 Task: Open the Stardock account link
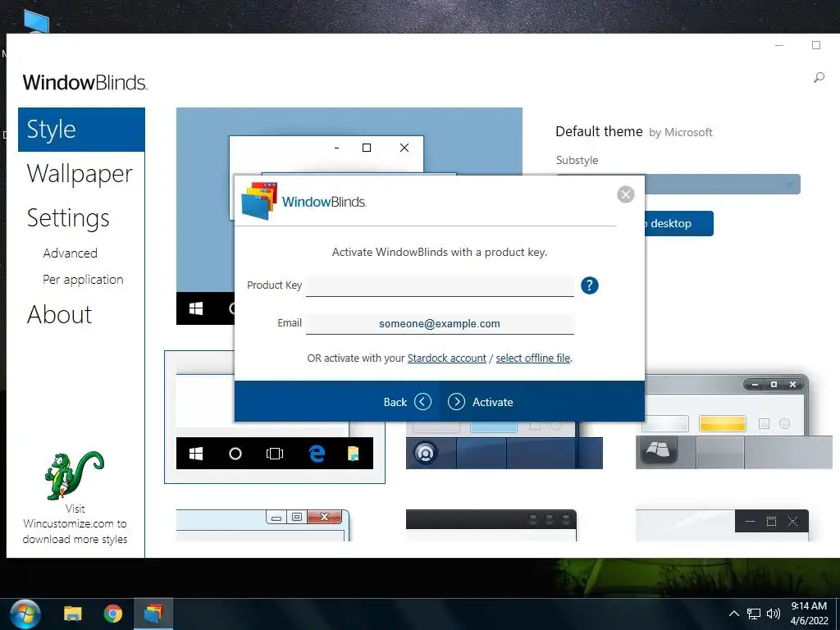tap(447, 358)
